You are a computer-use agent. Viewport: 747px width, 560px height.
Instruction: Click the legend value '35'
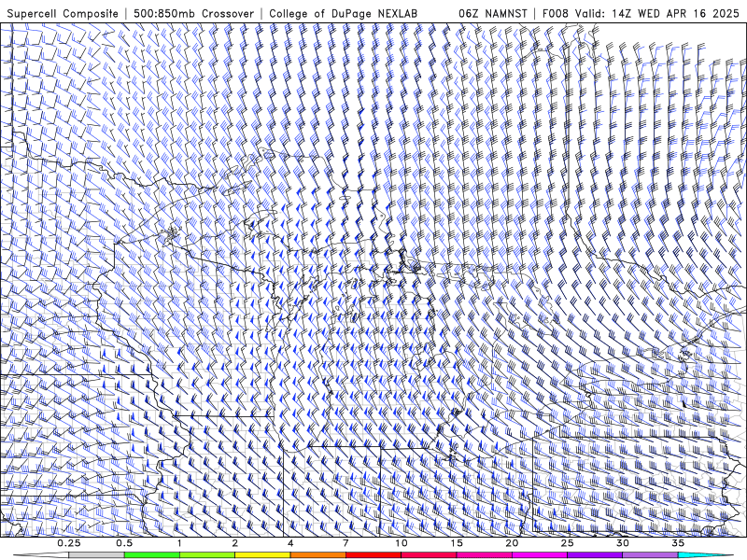pyautogui.click(x=678, y=543)
